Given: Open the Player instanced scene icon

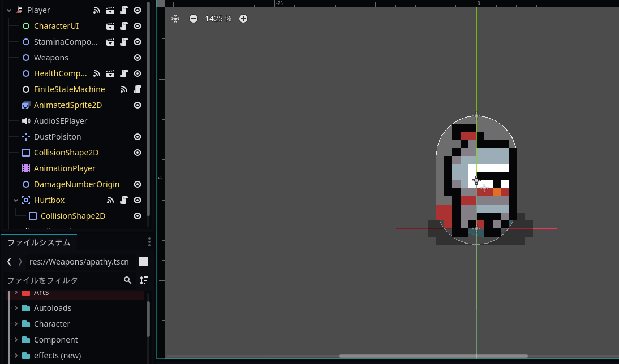Looking at the screenshot, I should pyautogui.click(x=110, y=10).
